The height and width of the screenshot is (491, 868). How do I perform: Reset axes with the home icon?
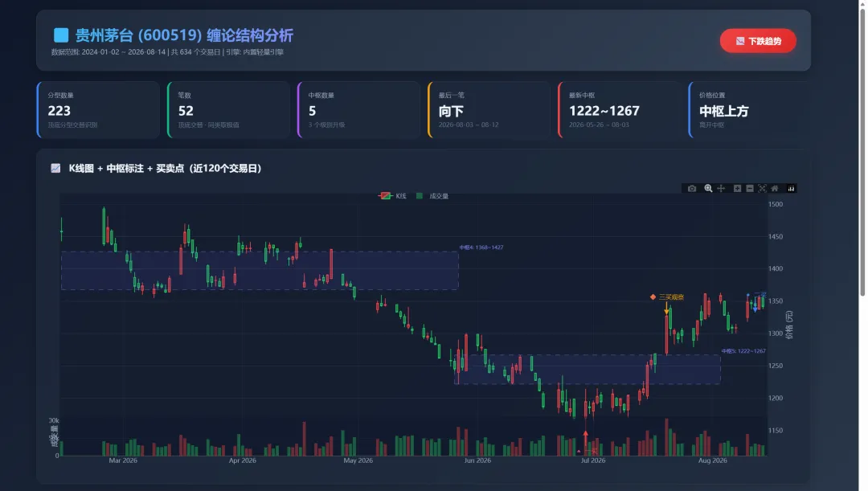click(x=775, y=189)
